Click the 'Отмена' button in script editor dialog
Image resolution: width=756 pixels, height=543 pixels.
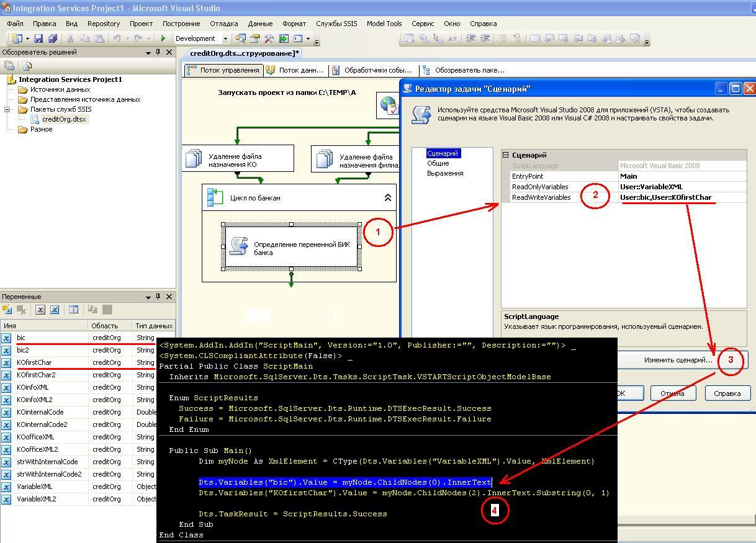coord(672,393)
